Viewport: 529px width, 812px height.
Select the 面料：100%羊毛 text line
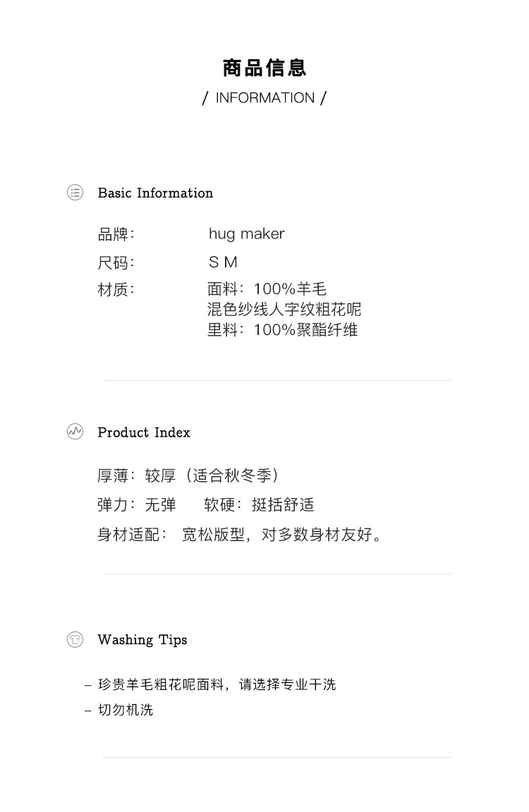click(x=267, y=289)
